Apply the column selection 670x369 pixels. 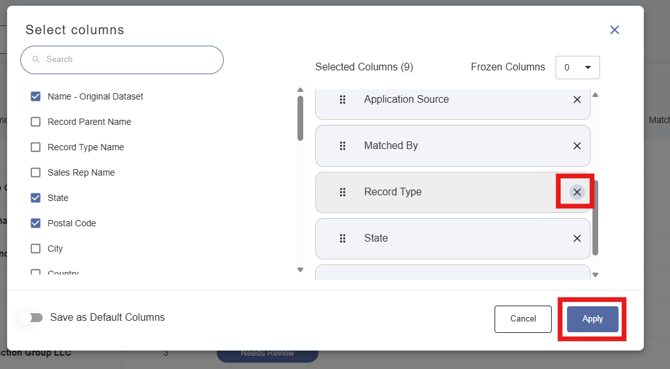tap(592, 319)
